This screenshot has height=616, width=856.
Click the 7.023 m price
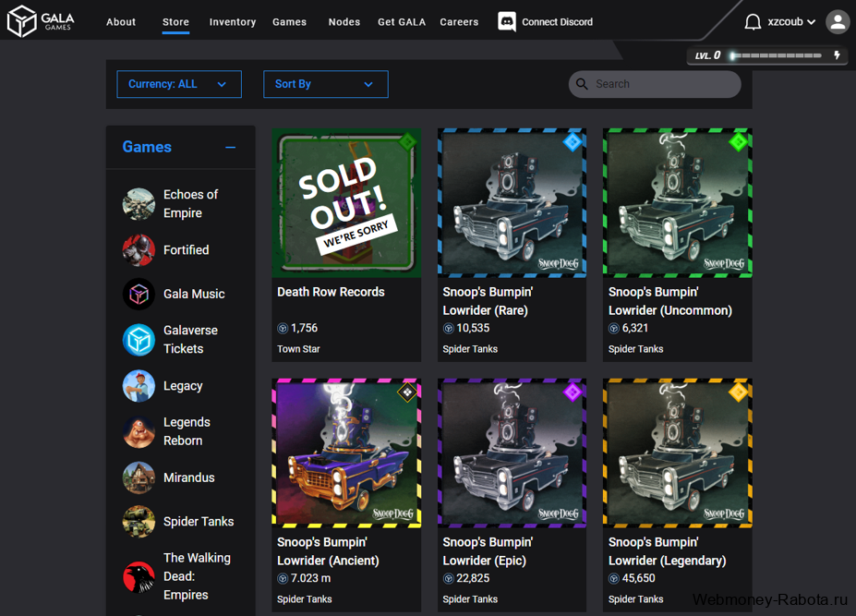(310, 578)
